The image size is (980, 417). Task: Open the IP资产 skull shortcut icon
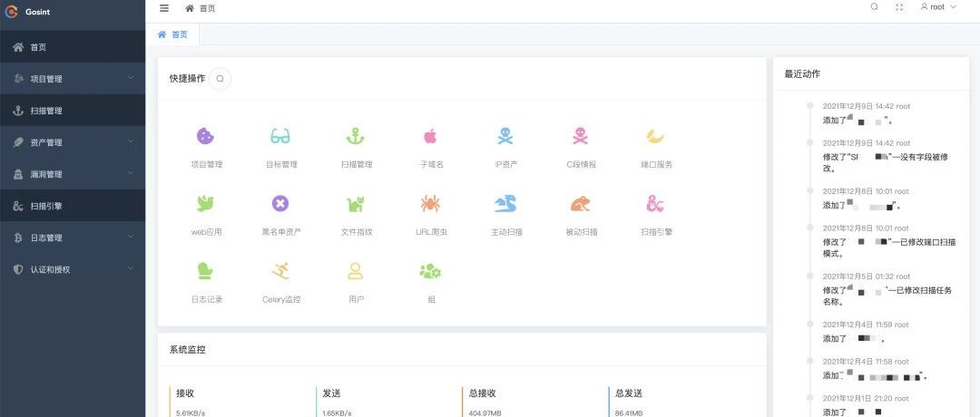click(x=505, y=135)
